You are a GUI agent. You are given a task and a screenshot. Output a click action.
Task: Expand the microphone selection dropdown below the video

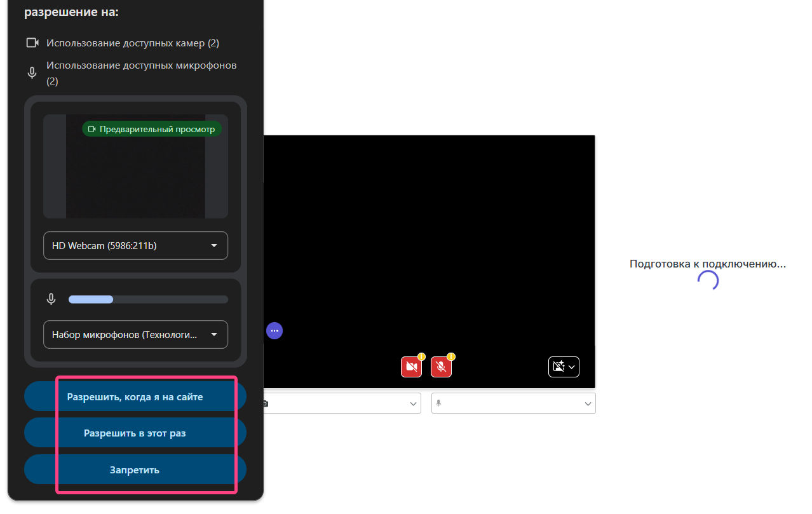[x=513, y=403]
